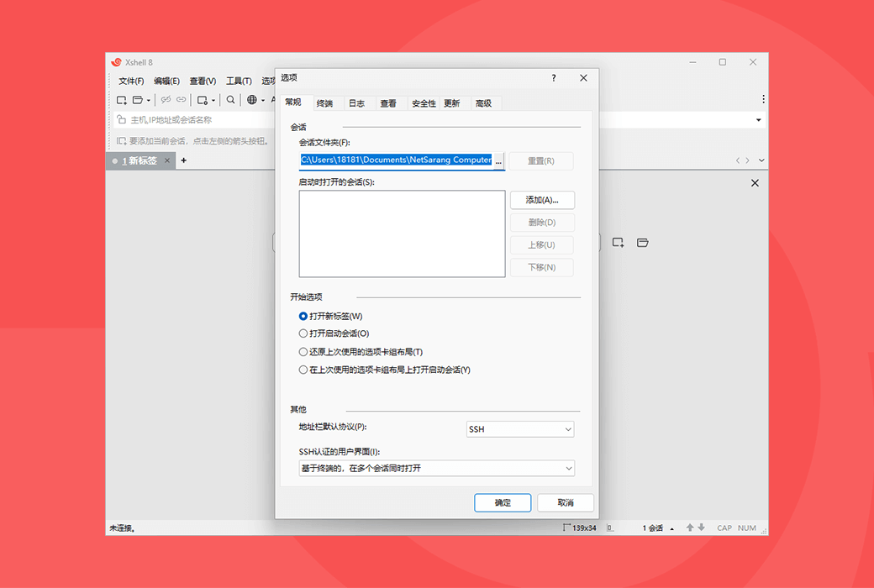This screenshot has width=874, height=588.
Task: Open the SSH认证的用户界面 dropdown
Action: click(436, 468)
